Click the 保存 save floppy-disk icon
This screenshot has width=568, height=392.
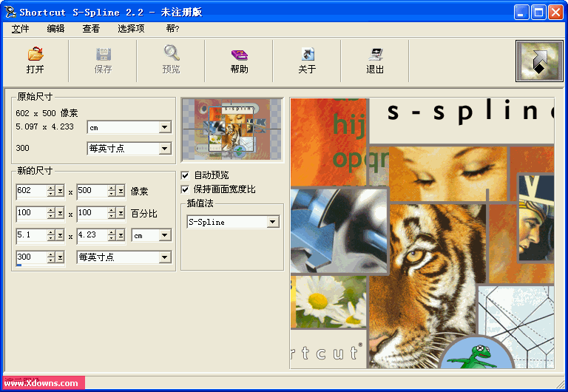click(x=104, y=54)
